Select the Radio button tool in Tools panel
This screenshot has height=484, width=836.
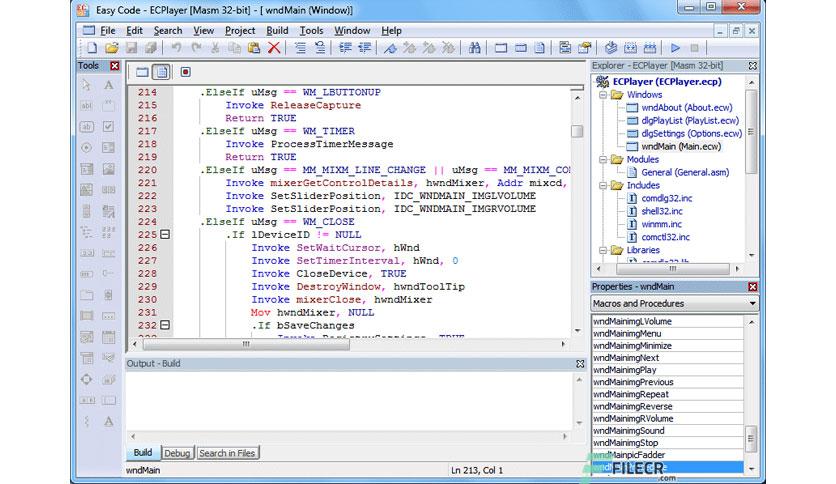coord(86,148)
